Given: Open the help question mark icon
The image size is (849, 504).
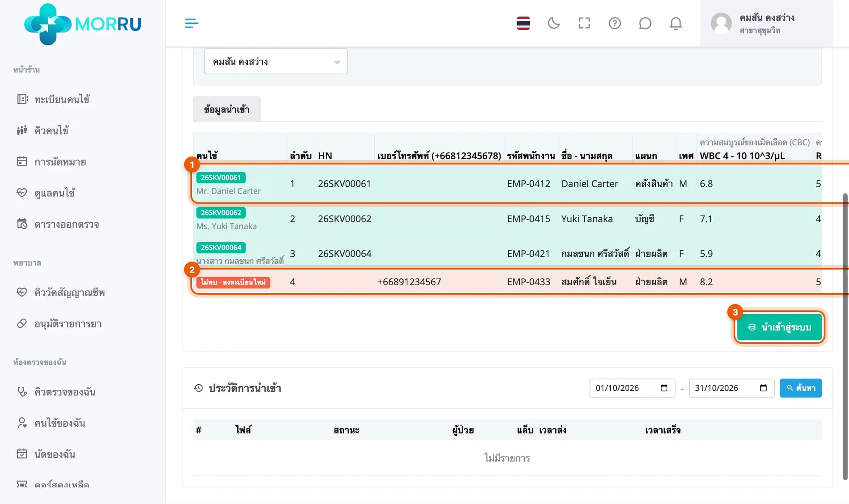Looking at the screenshot, I should 615,23.
